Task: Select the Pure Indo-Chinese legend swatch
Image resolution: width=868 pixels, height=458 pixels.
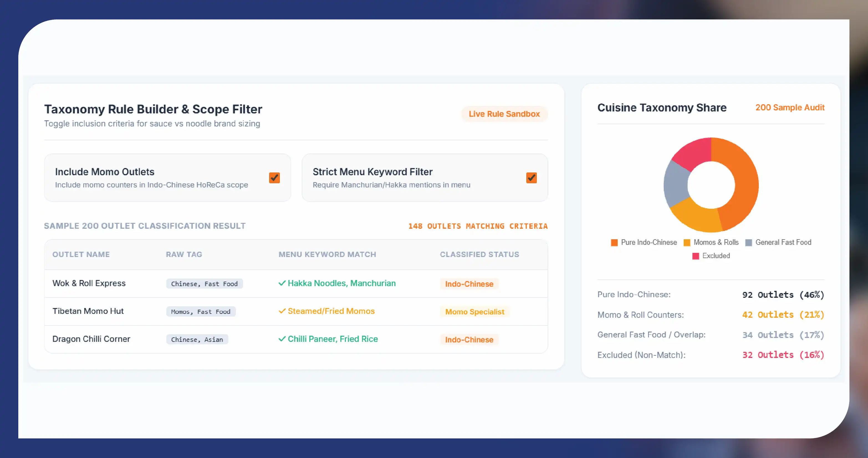Action: tap(614, 243)
